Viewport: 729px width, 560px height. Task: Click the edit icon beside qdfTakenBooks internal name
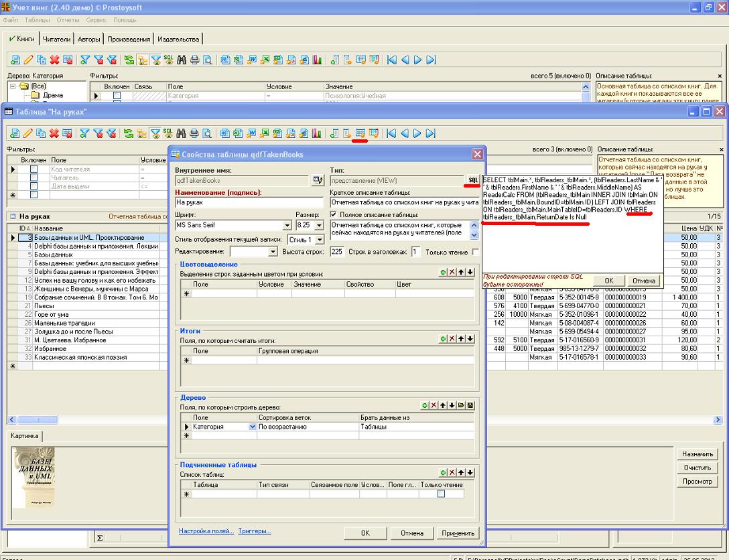(318, 180)
